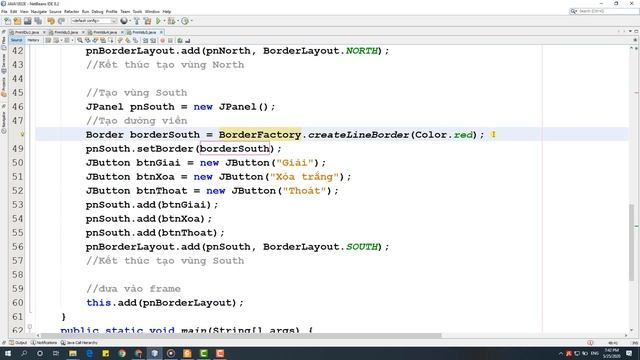Viewport: 640px width, 360px height.
Task: Open the Source menu
Action: tap(55, 11)
